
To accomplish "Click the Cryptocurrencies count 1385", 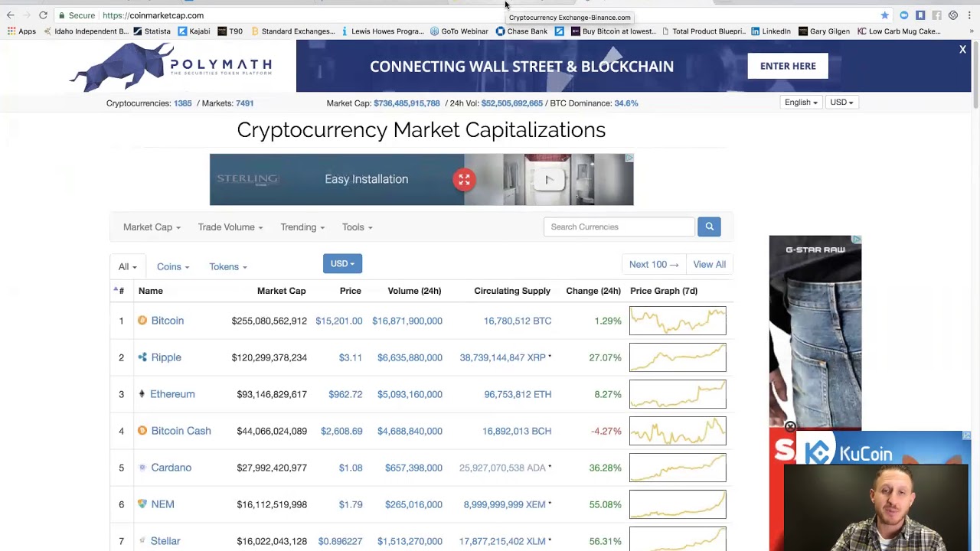I will (x=182, y=103).
